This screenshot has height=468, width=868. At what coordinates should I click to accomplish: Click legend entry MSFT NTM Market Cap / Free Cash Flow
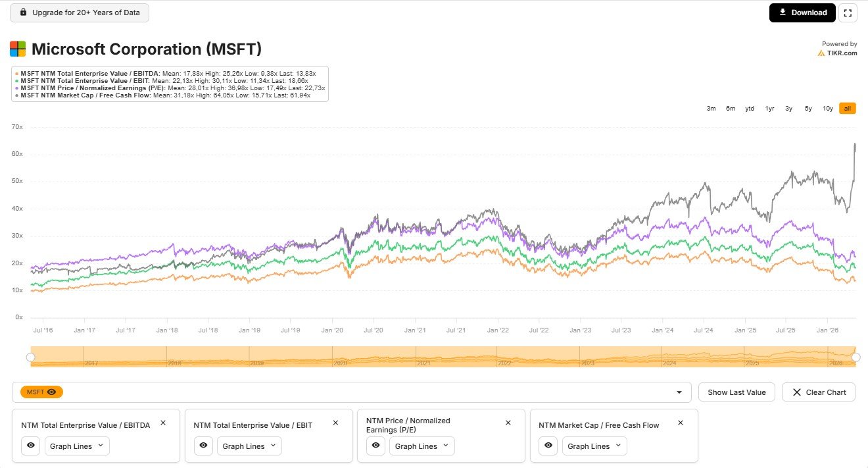click(x=163, y=95)
